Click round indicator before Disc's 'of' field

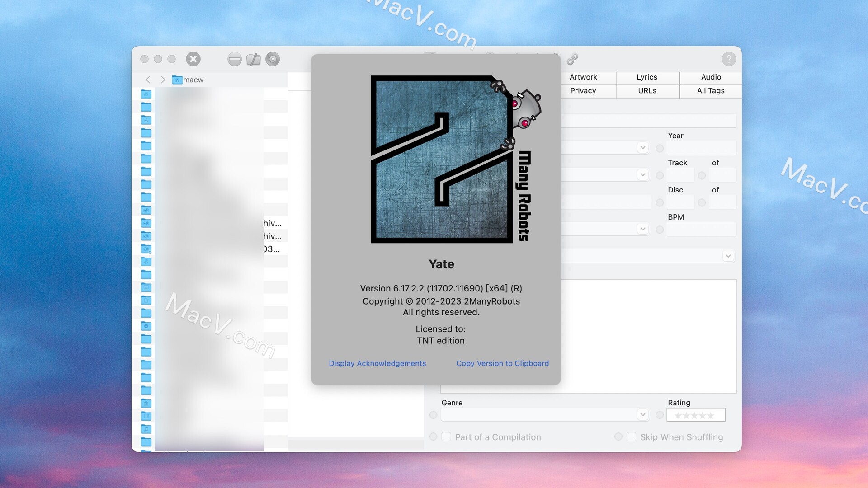coord(702,202)
